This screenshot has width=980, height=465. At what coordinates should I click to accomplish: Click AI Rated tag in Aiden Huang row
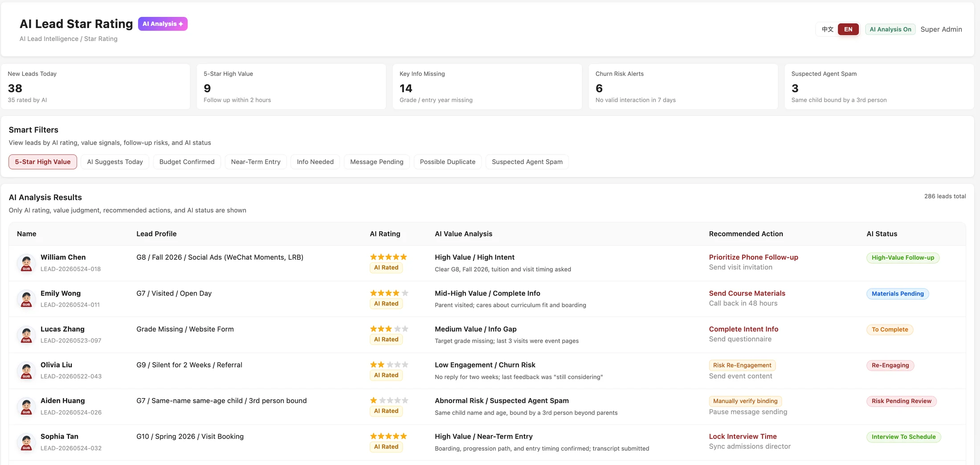tap(386, 411)
